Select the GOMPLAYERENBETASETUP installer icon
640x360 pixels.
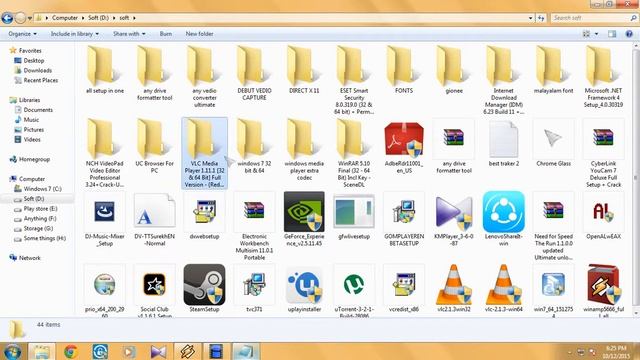[x=404, y=212]
